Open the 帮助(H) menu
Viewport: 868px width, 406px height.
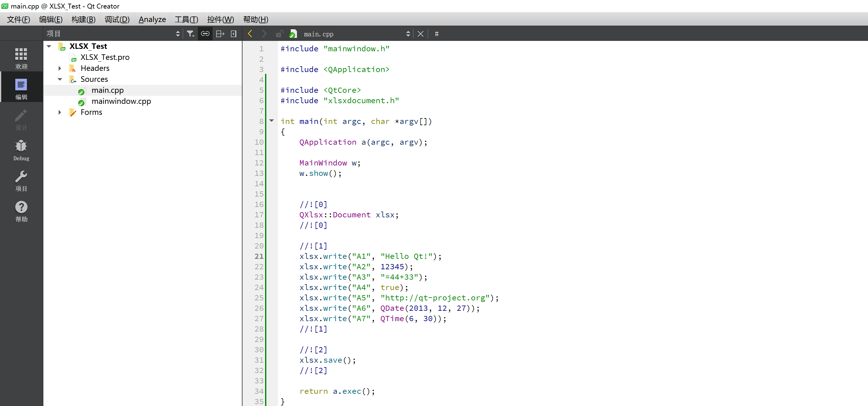tap(256, 19)
